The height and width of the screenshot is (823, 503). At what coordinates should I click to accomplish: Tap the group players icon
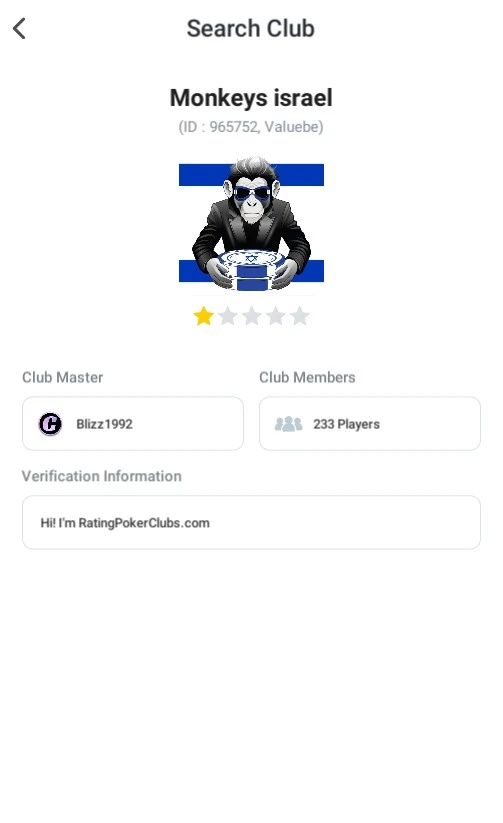pos(288,424)
